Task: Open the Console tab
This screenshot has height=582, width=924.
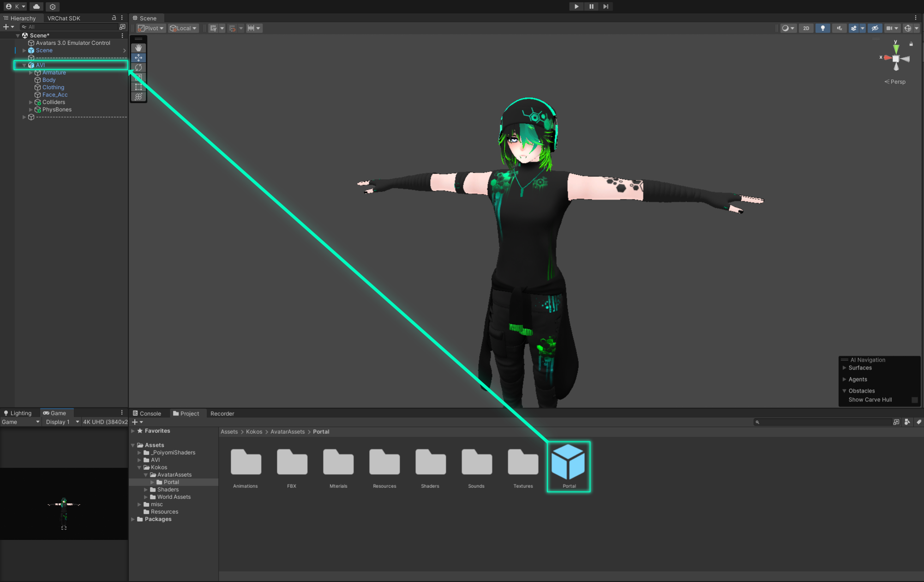Action: [147, 413]
